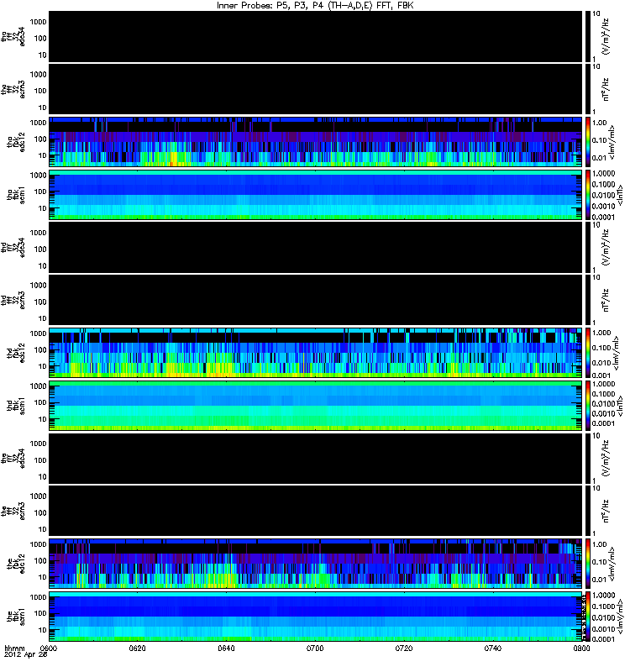Click the blank thd fff edc34 panel

tap(316, 248)
